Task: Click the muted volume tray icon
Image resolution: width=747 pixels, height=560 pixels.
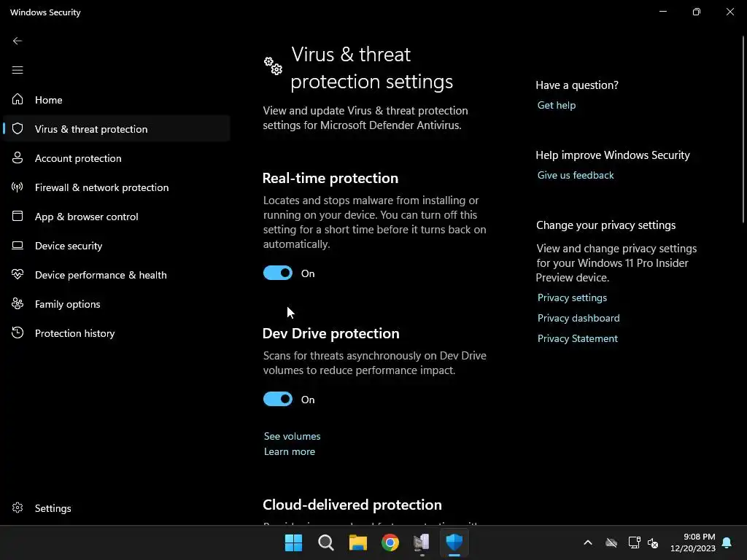Action: (x=653, y=542)
